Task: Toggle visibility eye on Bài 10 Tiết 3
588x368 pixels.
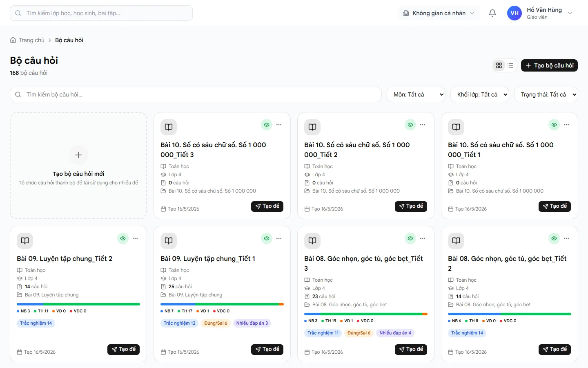Action: coord(267,125)
